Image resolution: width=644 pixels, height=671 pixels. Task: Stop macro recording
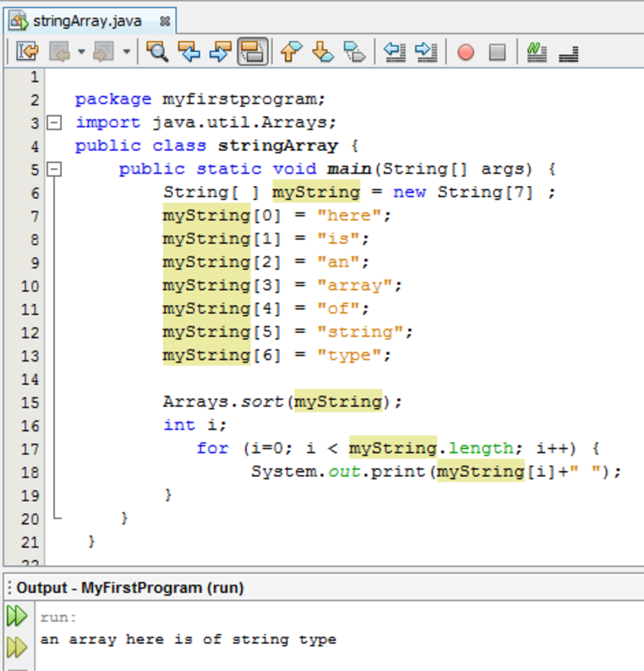pos(497,53)
